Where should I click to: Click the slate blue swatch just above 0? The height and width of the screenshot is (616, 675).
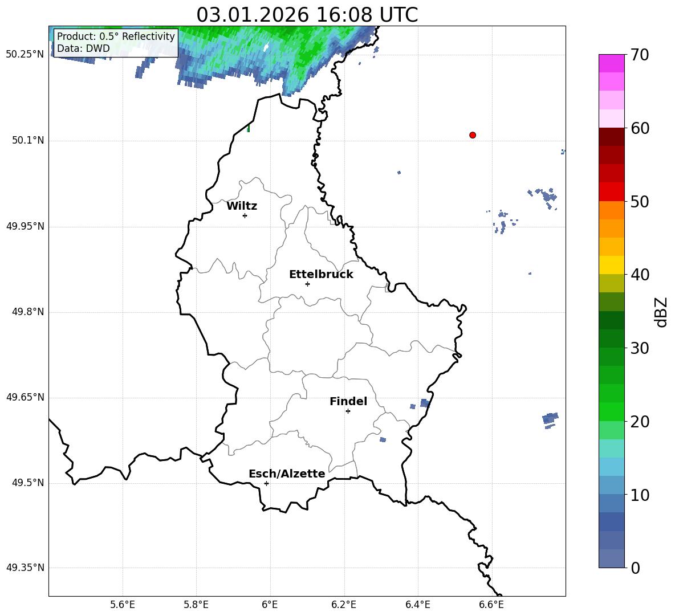[611, 558]
